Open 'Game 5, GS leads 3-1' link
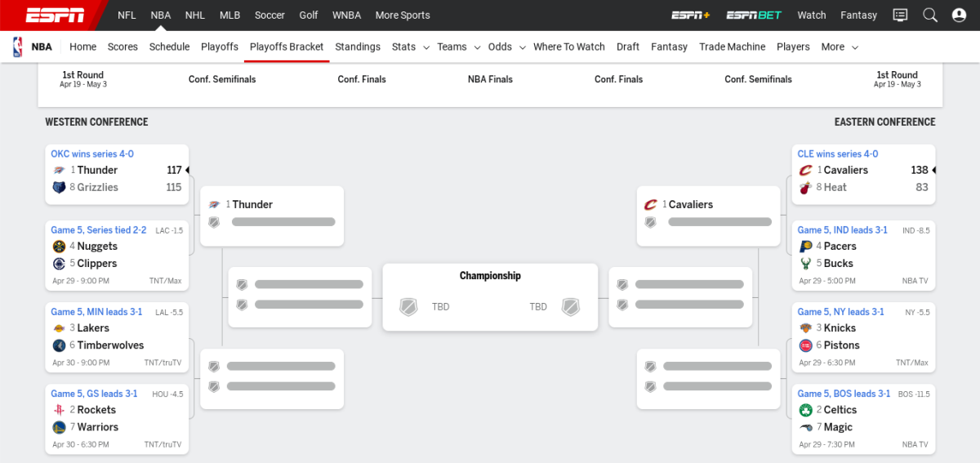This screenshot has height=463, width=980. click(x=94, y=394)
